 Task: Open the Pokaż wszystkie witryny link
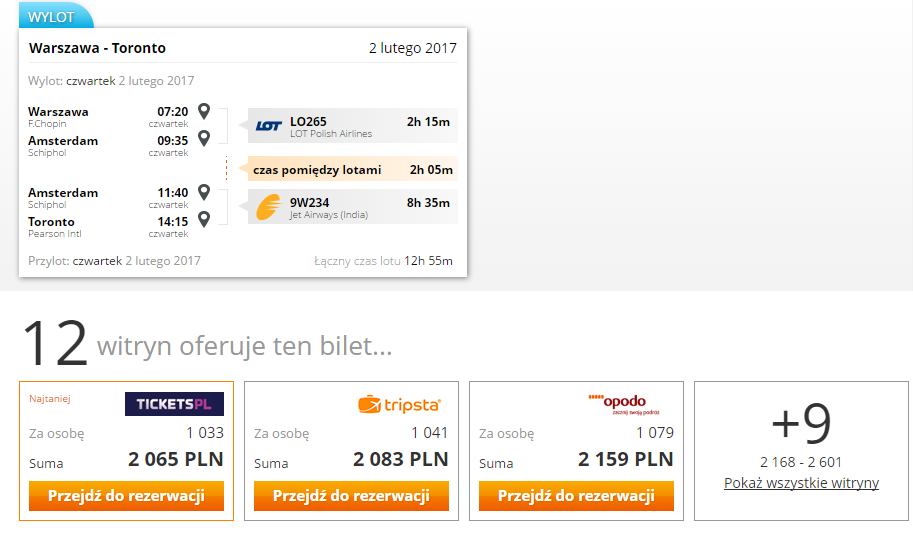click(801, 483)
